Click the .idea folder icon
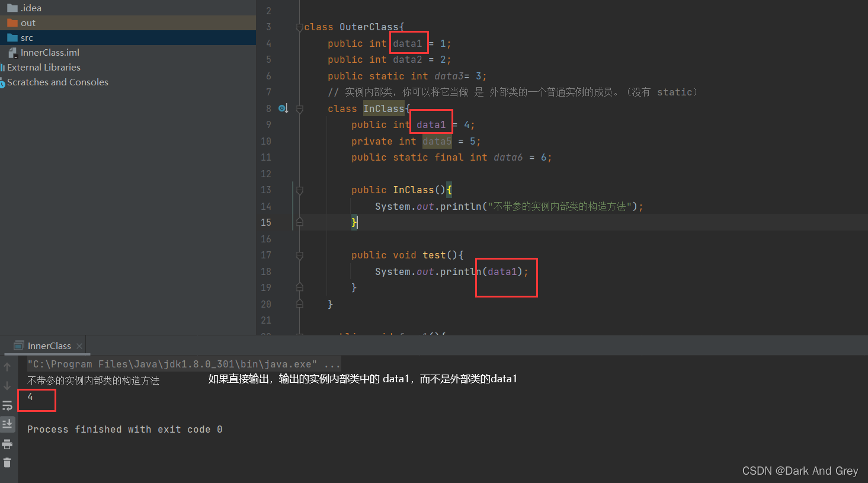The height and width of the screenshot is (483, 868). [x=12, y=8]
